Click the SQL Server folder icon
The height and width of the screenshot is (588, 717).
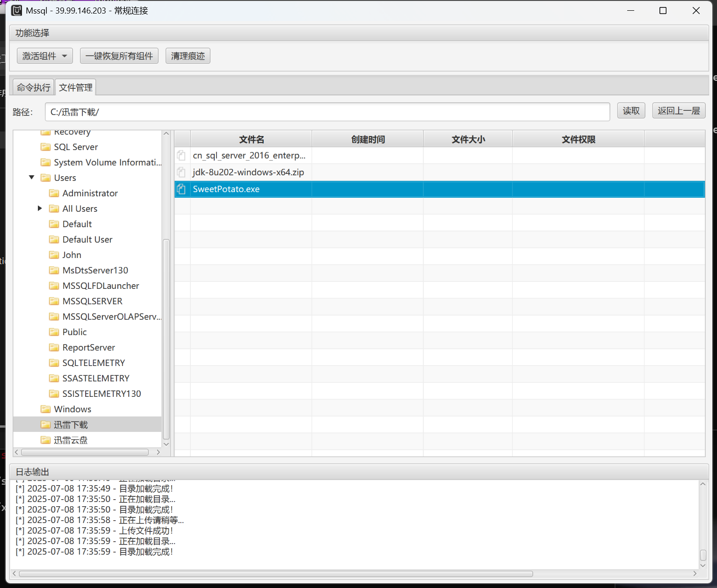46,147
